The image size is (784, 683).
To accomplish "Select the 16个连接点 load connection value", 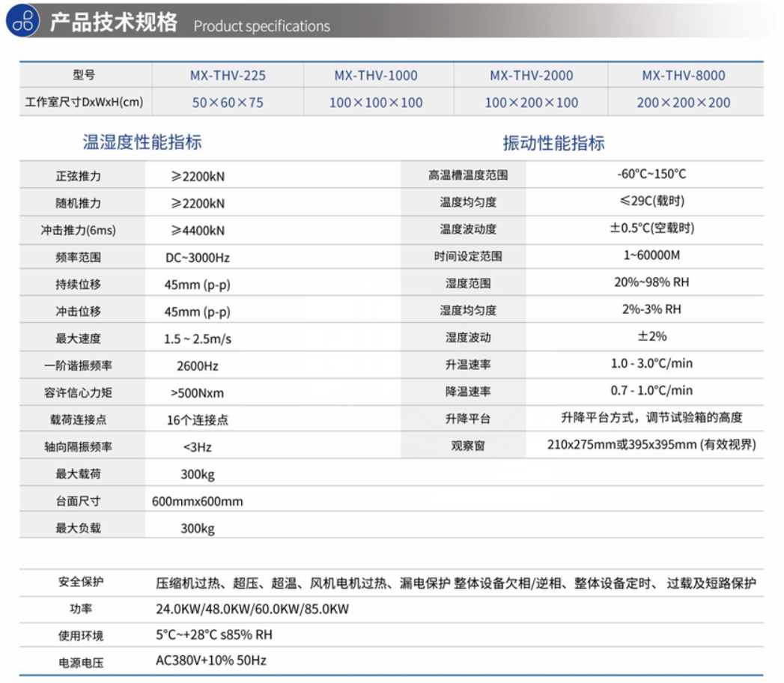I will [x=198, y=420].
